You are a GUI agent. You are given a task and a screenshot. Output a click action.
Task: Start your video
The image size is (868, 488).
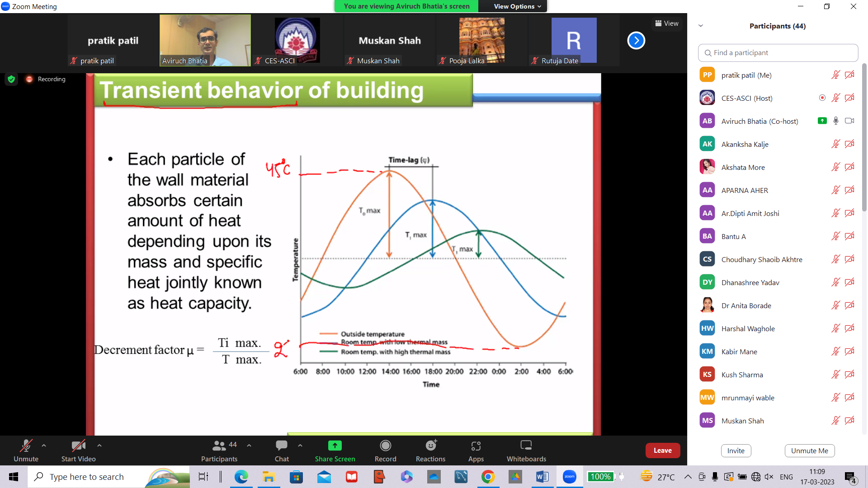[x=78, y=450]
